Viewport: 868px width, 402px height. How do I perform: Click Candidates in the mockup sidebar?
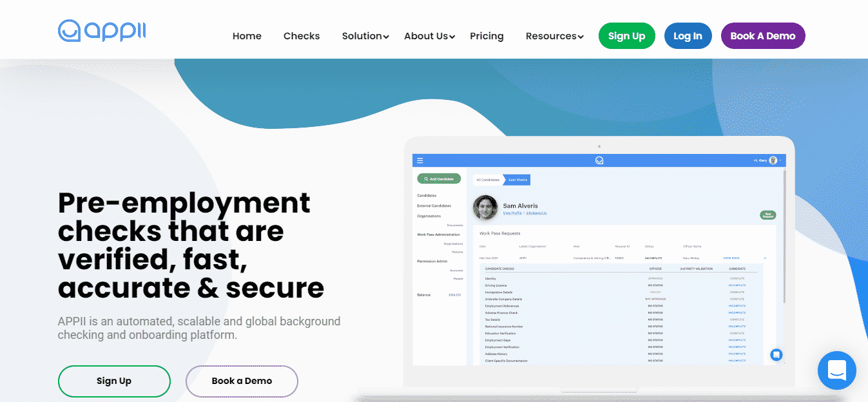tap(427, 195)
